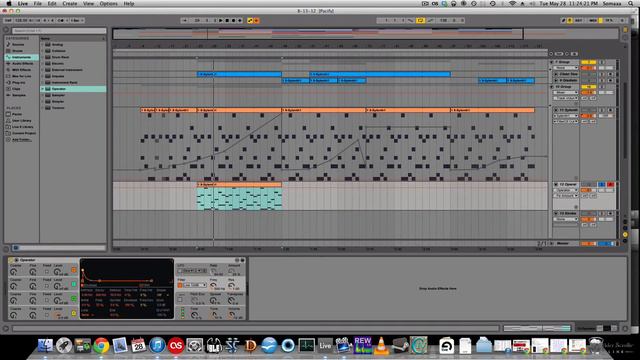Open User Library under Places
The width and height of the screenshot is (640, 360).
22,120
